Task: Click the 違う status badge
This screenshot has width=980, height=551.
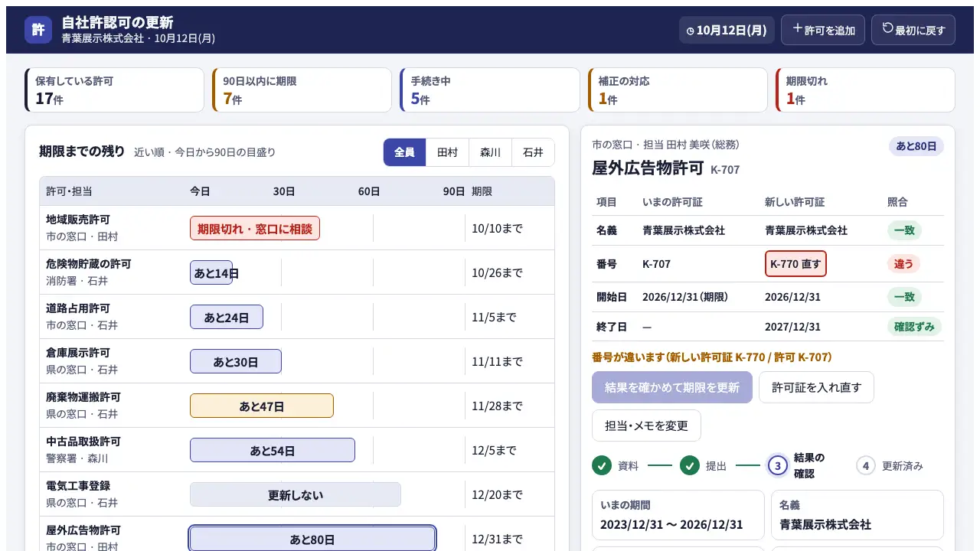Action: point(903,264)
